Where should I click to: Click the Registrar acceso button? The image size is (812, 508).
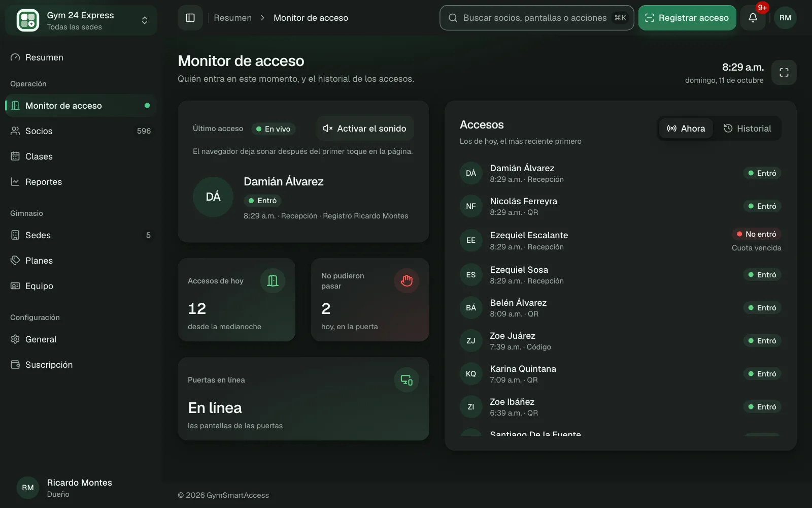coord(687,18)
